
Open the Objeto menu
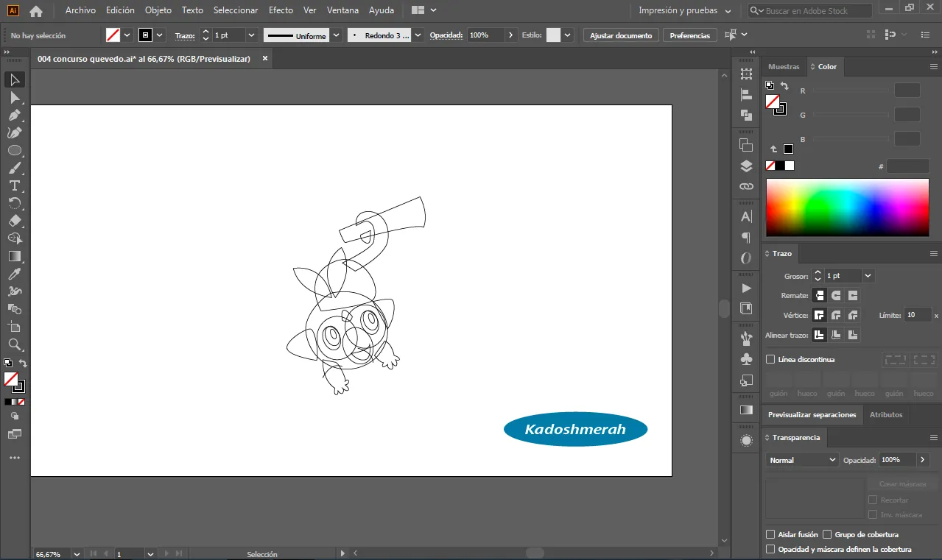[158, 10]
